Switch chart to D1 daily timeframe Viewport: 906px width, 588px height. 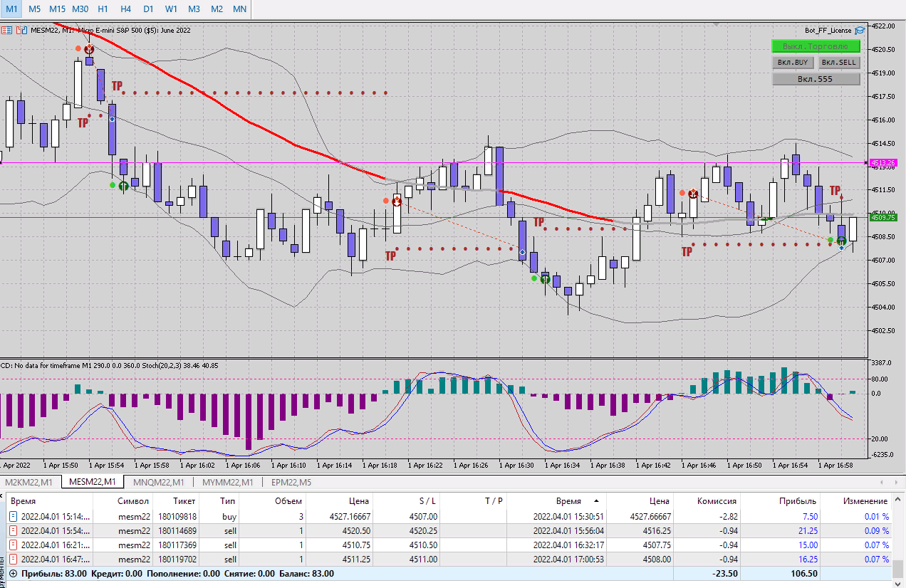(x=148, y=9)
